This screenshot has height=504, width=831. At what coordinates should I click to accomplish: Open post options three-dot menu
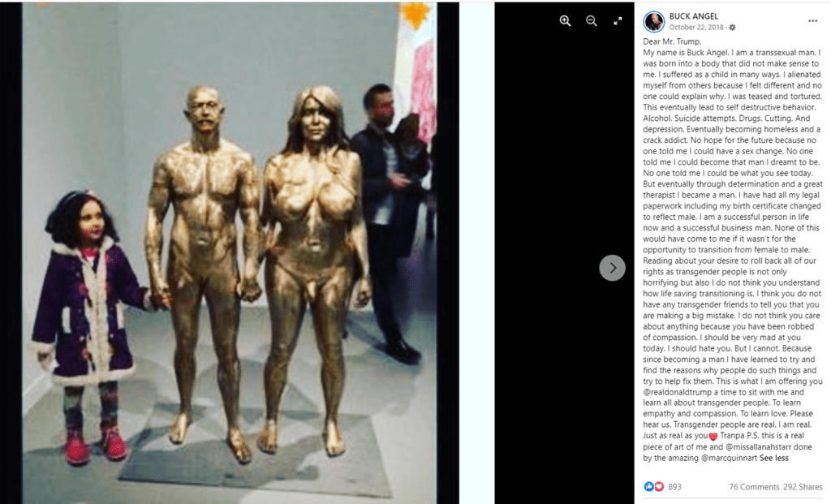click(x=812, y=20)
